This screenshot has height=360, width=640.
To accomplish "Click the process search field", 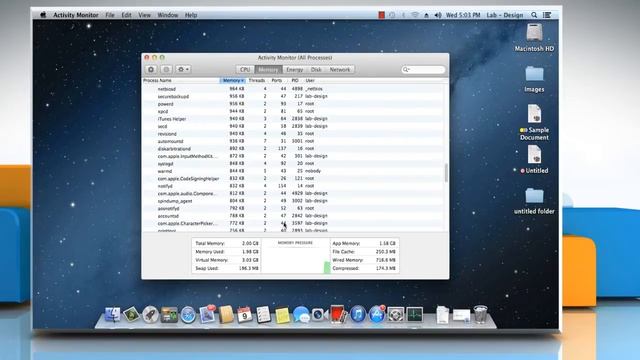I will pyautogui.click(x=423, y=70).
